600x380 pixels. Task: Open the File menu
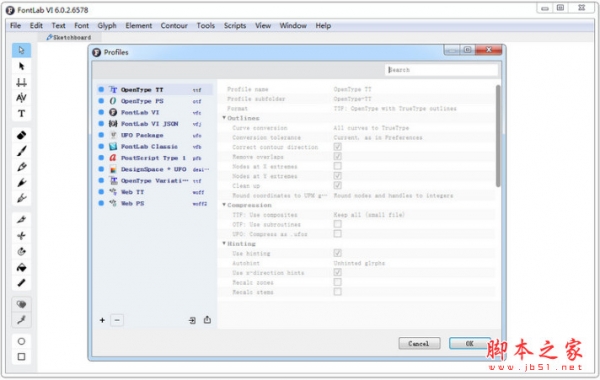click(16, 26)
